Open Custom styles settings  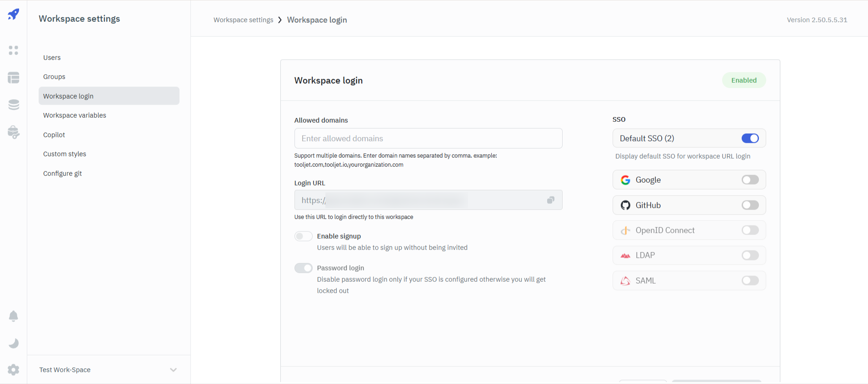(109, 154)
